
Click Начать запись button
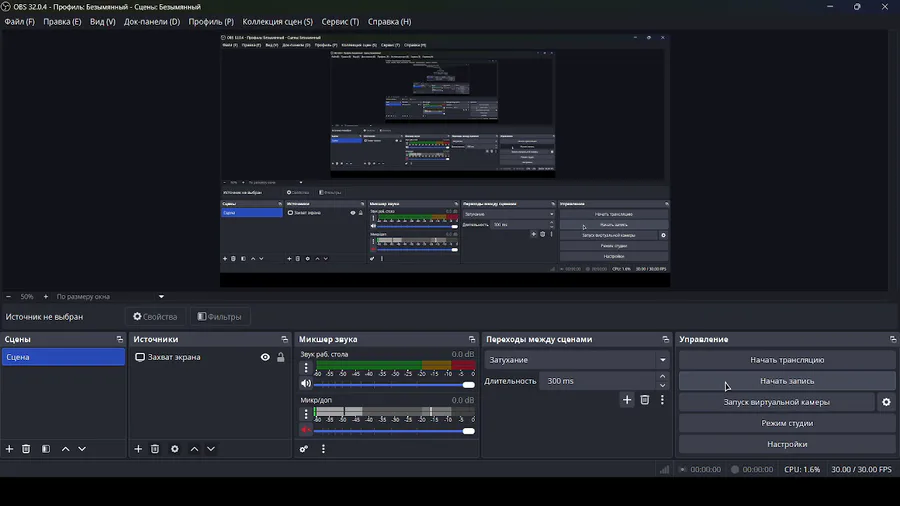pos(787,381)
